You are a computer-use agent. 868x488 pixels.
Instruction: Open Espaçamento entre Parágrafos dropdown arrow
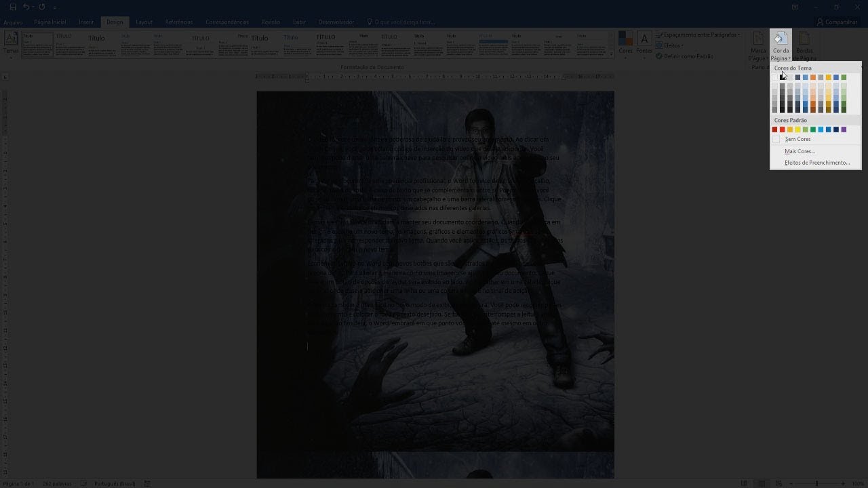pos(738,35)
